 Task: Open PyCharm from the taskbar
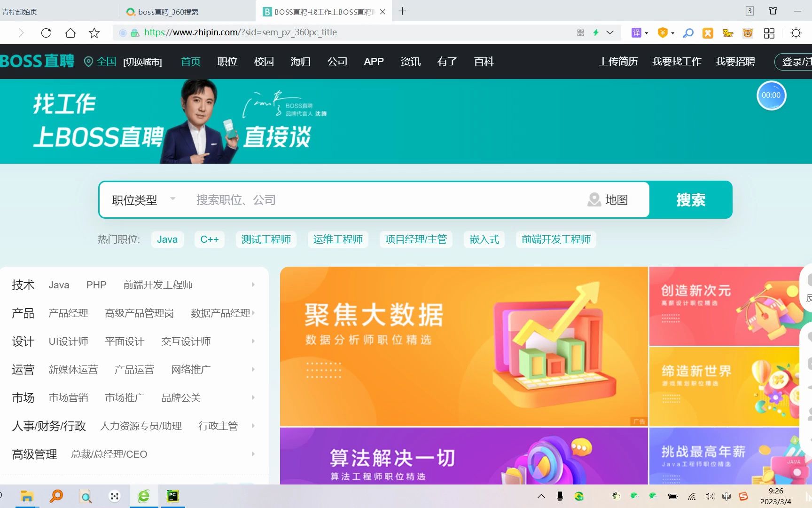point(173,496)
